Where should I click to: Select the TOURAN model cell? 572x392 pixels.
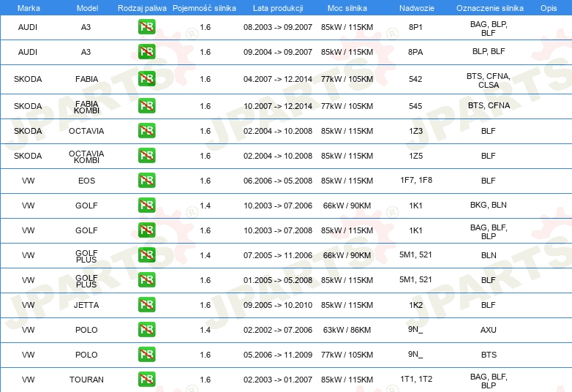pos(86,380)
